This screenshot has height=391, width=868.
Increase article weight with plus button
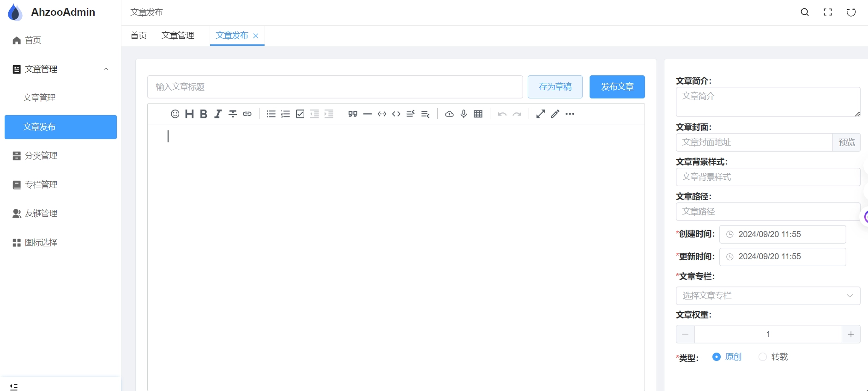point(851,334)
